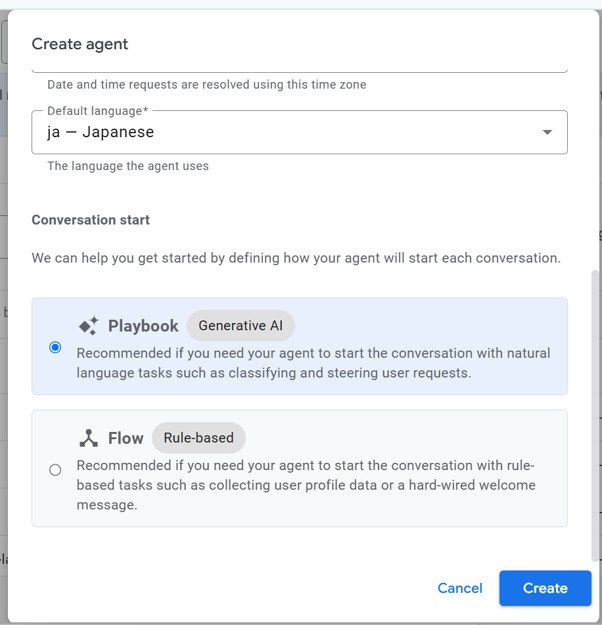Select the Flow radio button
This screenshot has width=602, height=625.
pyautogui.click(x=55, y=470)
